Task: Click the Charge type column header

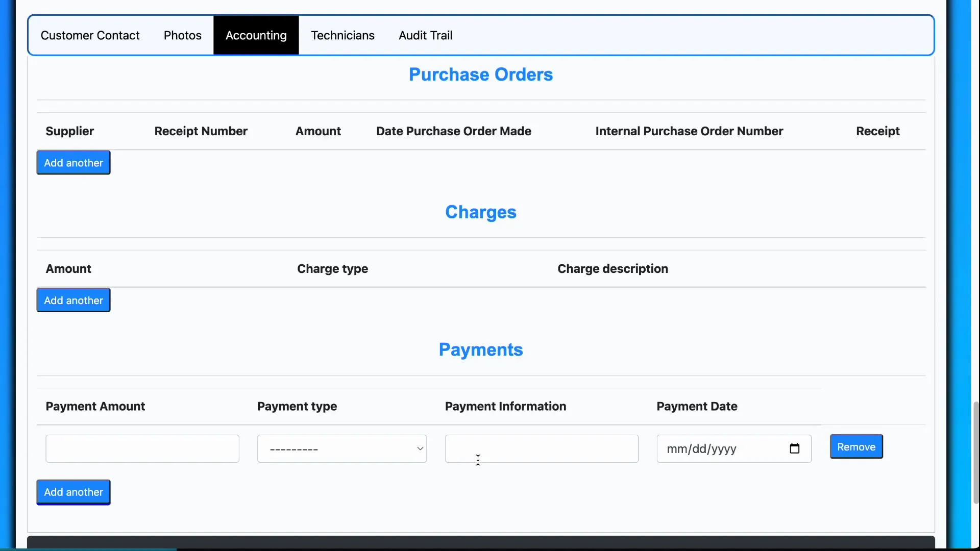Action: click(332, 268)
